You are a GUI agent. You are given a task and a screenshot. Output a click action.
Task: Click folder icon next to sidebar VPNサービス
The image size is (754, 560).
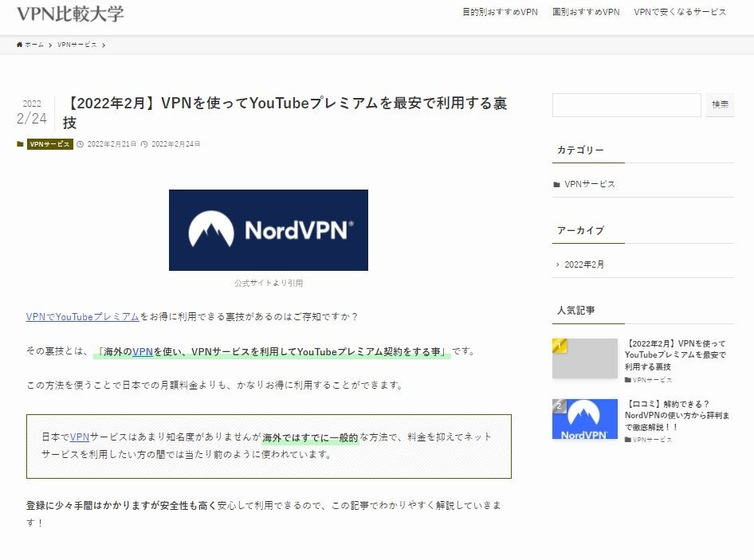point(557,185)
